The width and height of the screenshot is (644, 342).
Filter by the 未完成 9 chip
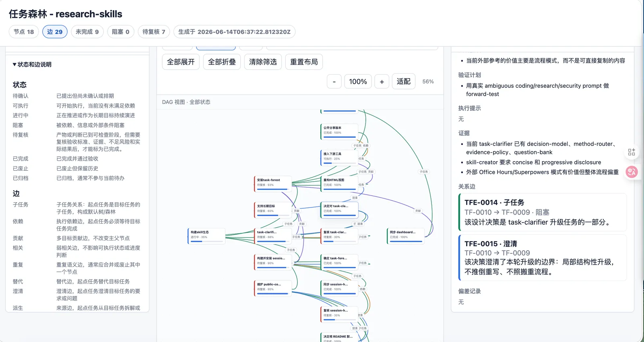[x=87, y=32]
